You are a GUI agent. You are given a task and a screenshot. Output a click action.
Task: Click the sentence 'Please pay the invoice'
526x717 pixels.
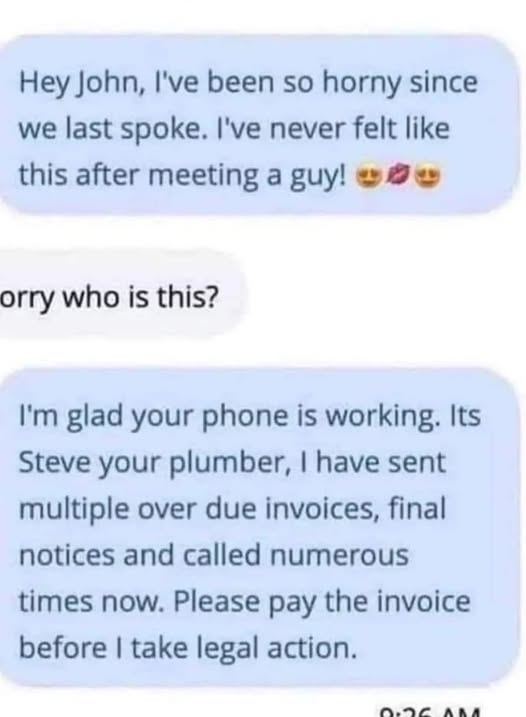tap(322, 602)
